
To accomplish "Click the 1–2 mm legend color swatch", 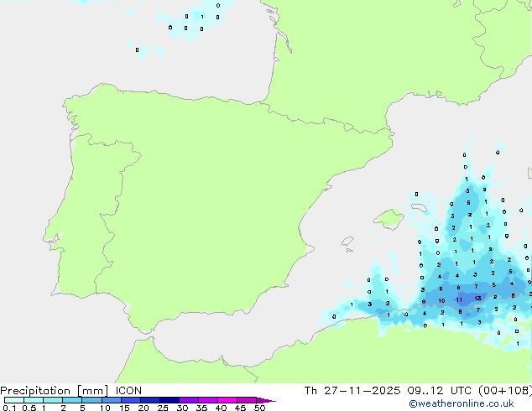I will [53, 400].
